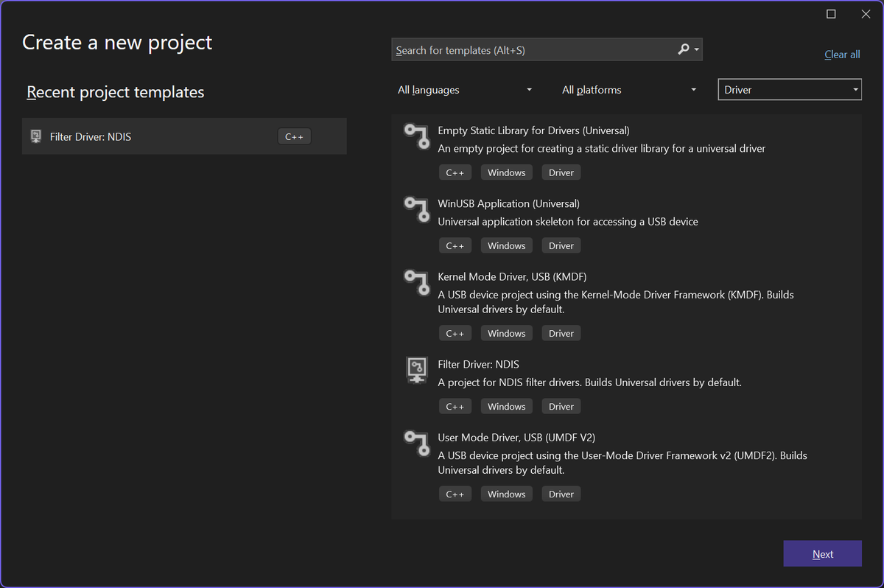This screenshot has height=588, width=884.
Task: Click the Next button
Action: pos(822,554)
